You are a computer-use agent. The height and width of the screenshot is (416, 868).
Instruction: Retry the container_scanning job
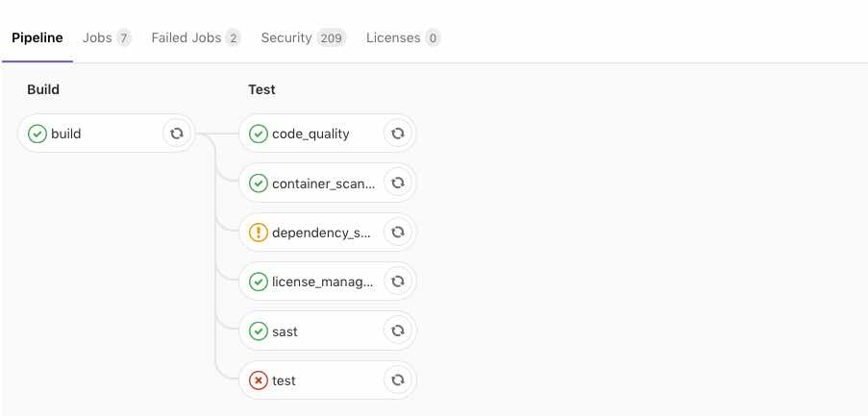pyautogui.click(x=397, y=183)
